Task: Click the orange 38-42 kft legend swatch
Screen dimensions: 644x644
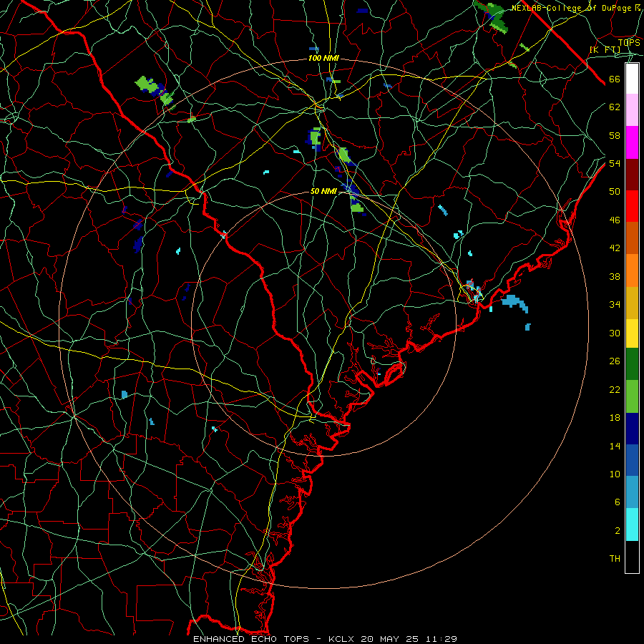Action: (632, 270)
